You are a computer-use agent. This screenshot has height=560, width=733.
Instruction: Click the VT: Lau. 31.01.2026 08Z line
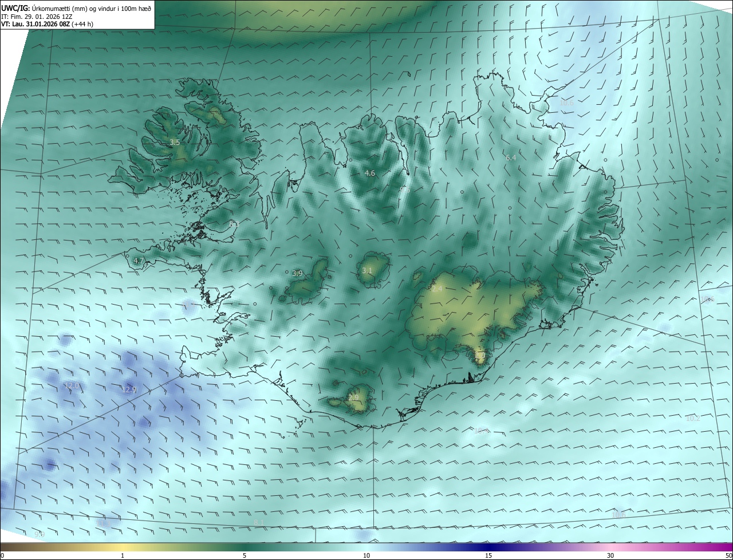tap(48, 24)
